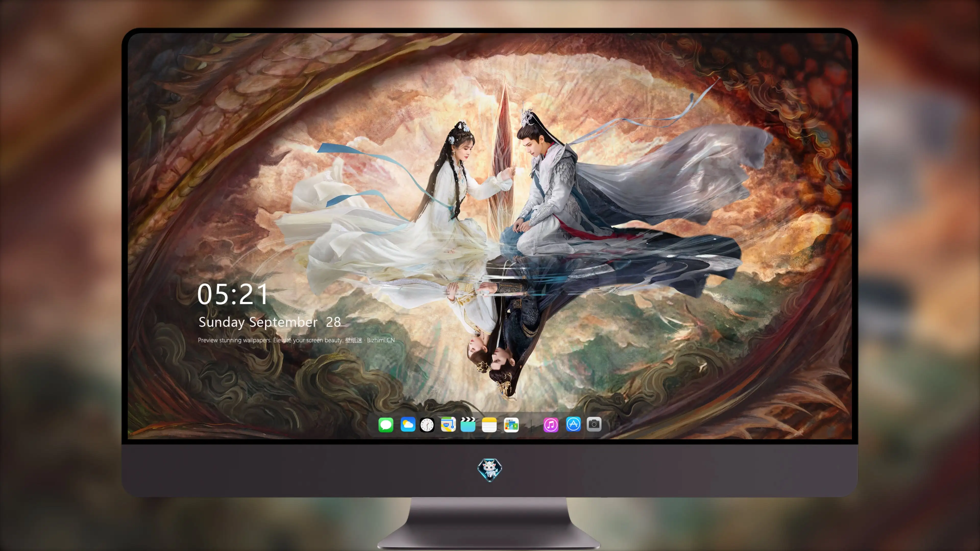
Task: Open the gray Camera app in the dock
Action: 594,424
